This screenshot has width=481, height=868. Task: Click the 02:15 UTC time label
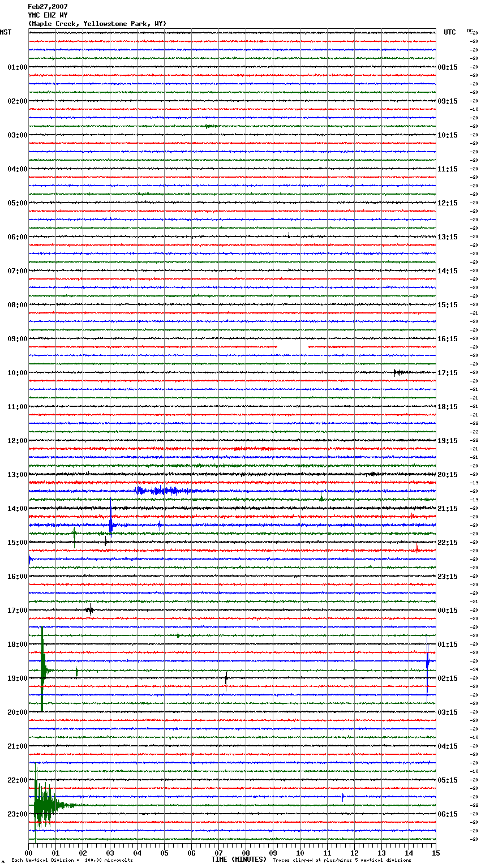click(448, 678)
